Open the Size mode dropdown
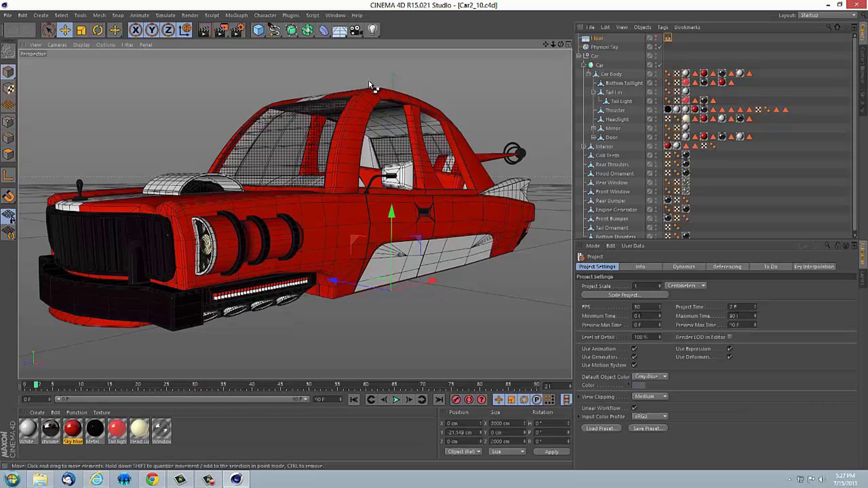This screenshot has width=868, height=488. coord(507,451)
